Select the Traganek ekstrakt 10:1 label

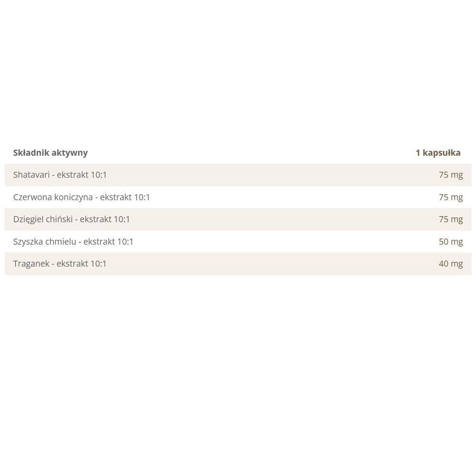click(x=60, y=264)
